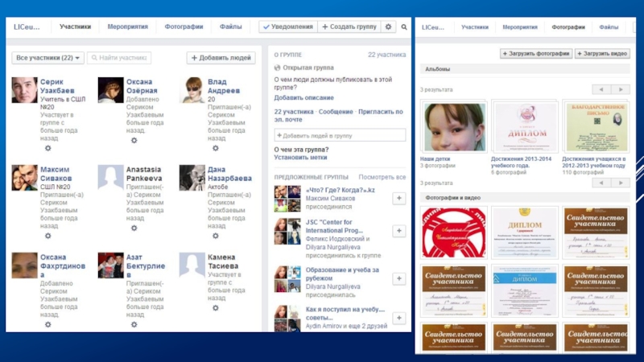The height and width of the screenshot is (362, 644).
Task: Open the Наши детки album thumbnail
Action: 452,127
